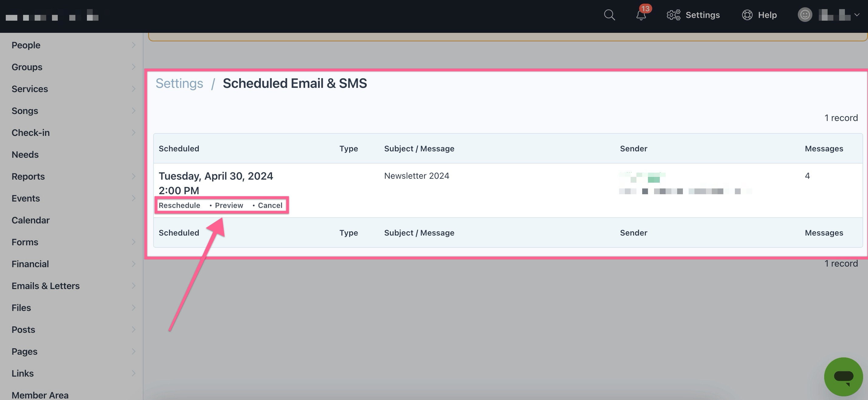Open the Needs sidebar item
The image size is (868, 400).
coord(25,155)
